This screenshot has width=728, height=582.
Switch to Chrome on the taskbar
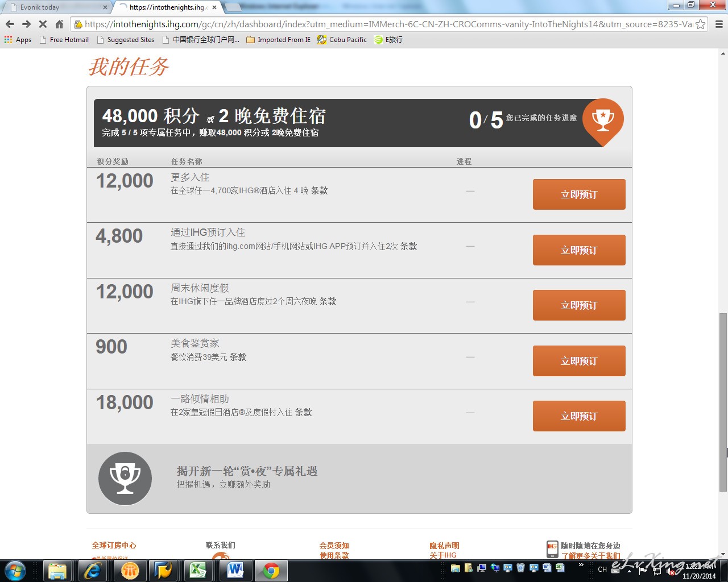click(x=271, y=570)
